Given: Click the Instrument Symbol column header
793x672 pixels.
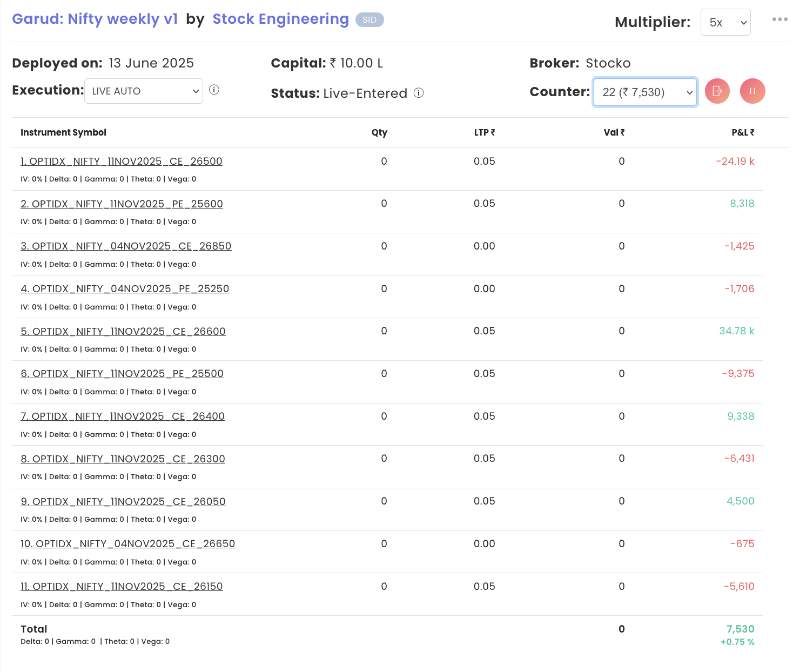Looking at the screenshot, I should tap(63, 132).
